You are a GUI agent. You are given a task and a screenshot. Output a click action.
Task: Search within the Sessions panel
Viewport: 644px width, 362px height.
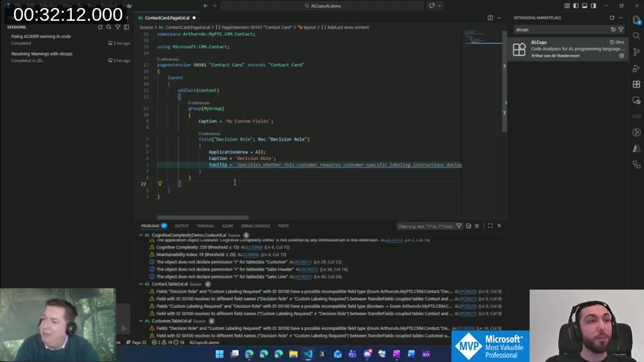coord(109,27)
